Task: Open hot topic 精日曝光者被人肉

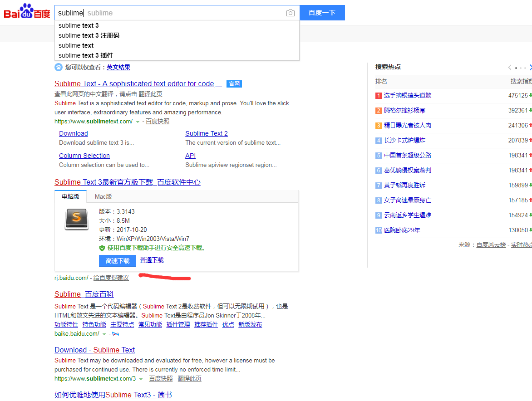Action: click(408, 125)
